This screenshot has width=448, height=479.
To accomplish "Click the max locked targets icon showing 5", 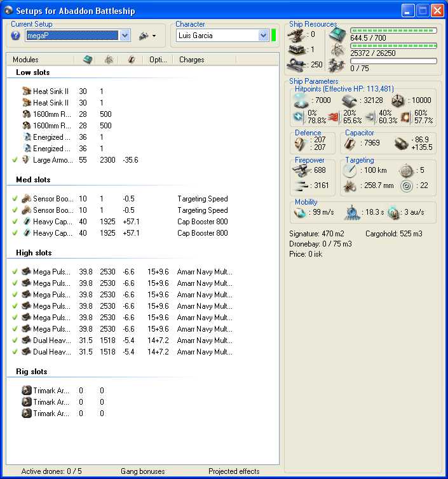I will click(407, 170).
